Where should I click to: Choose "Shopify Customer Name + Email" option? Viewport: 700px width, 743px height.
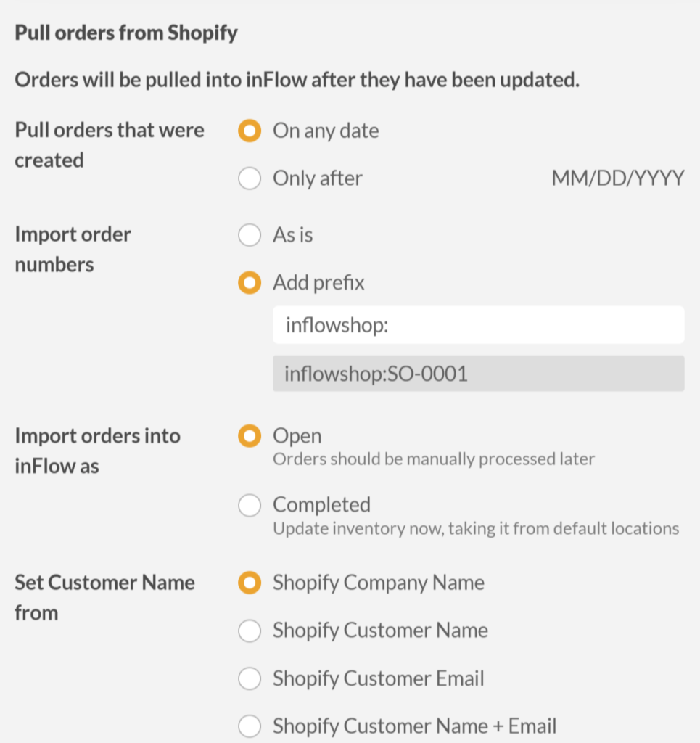coord(250,726)
